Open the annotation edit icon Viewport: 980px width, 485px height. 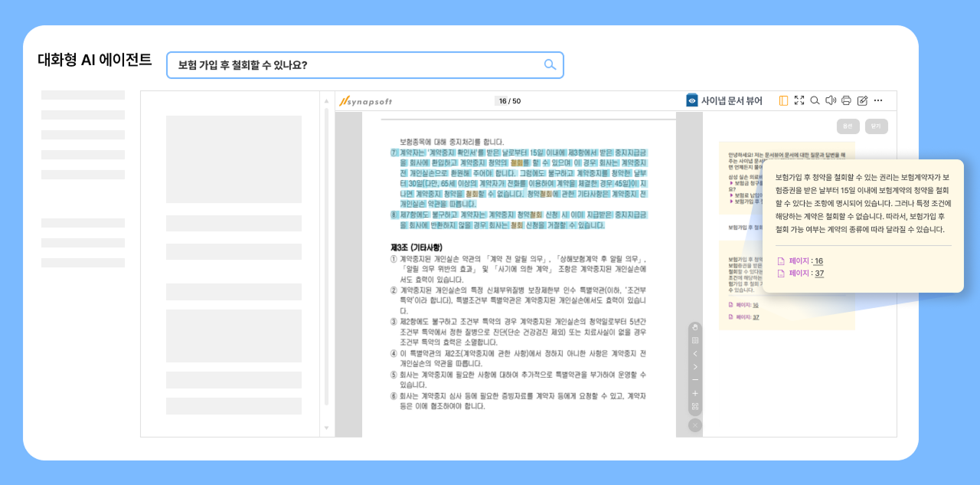(x=863, y=100)
